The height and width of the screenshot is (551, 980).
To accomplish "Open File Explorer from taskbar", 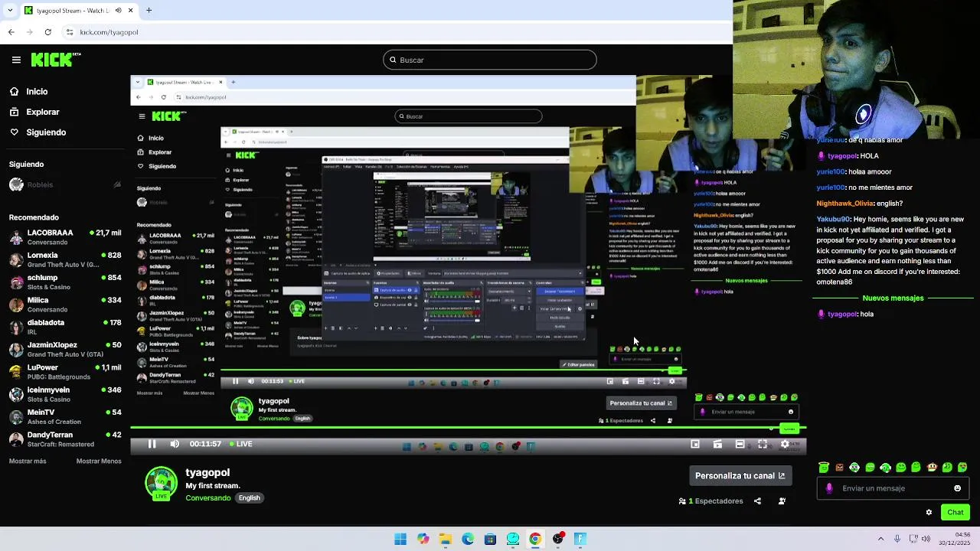I will 445,539.
